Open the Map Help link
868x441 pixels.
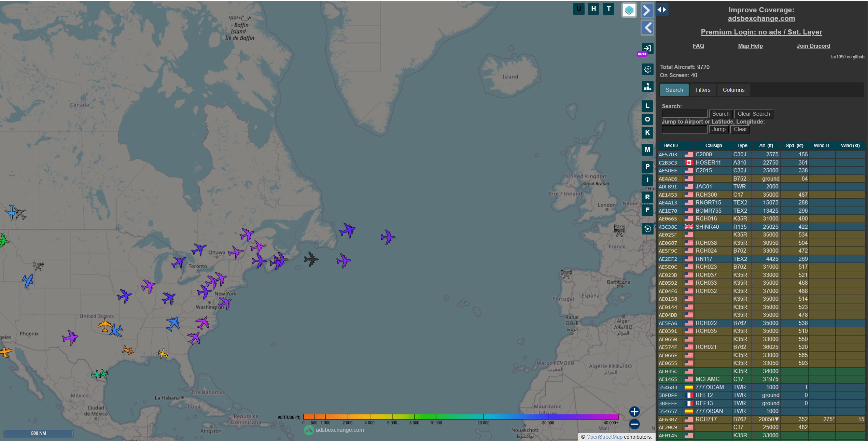(750, 46)
